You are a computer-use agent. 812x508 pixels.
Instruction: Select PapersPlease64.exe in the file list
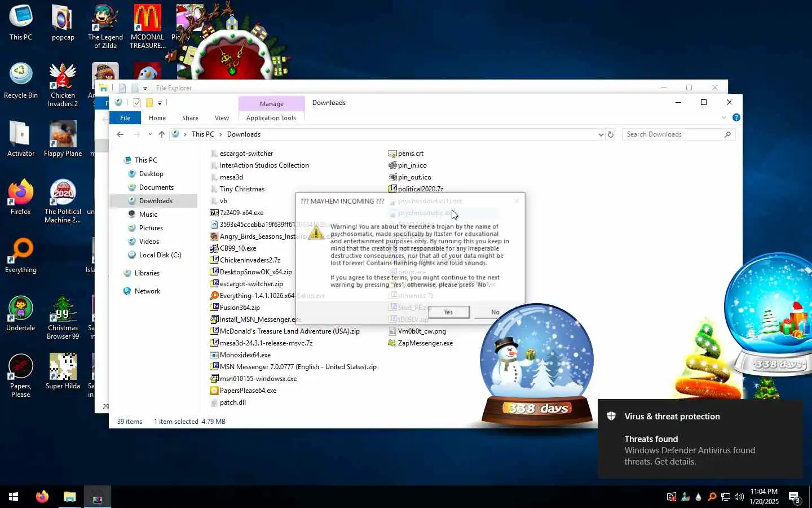[248, 391]
